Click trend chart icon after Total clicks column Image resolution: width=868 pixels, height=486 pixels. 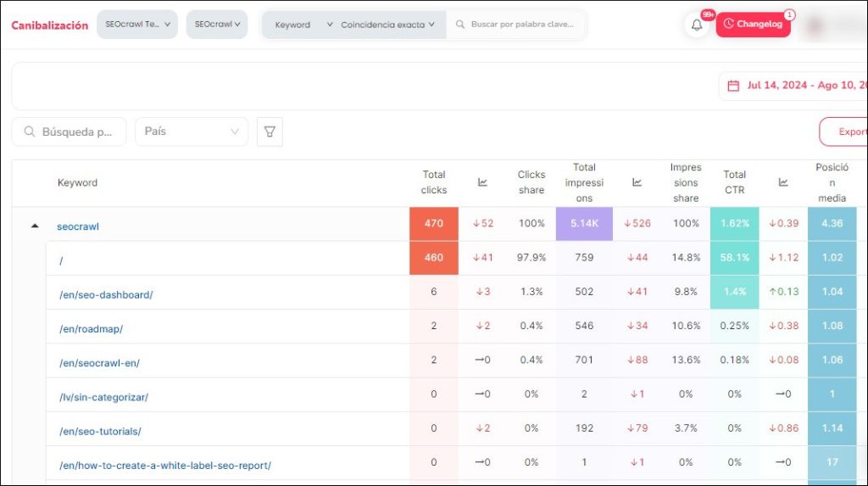(482, 182)
